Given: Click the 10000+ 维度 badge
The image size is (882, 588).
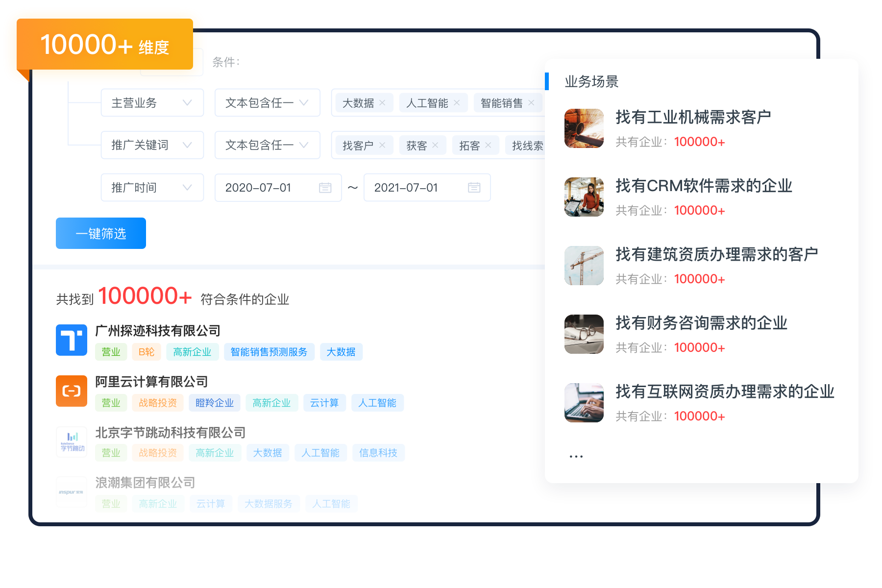Looking at the screenshot, I should [x=105, y=44].
